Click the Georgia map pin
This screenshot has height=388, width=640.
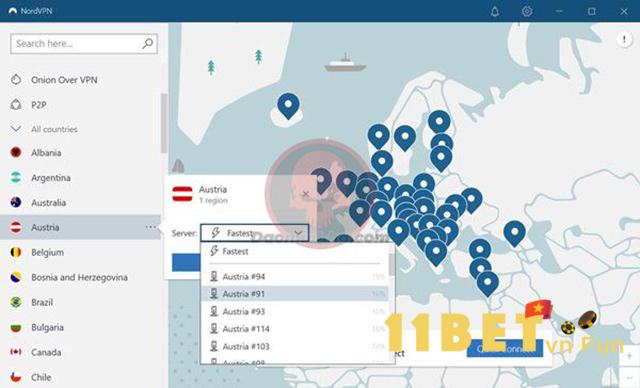pos(514,233)
